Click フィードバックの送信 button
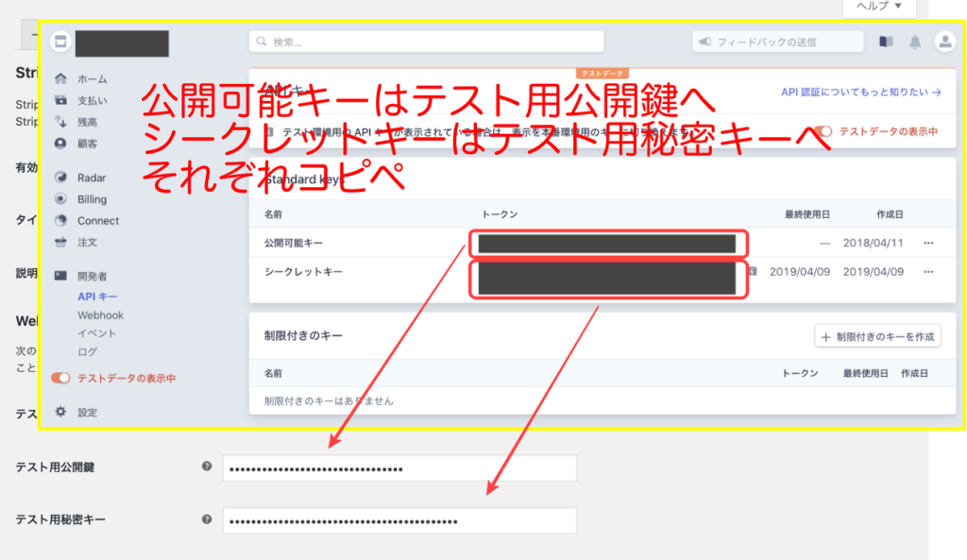This screenshot has width=967, height=560. [778, 42]
